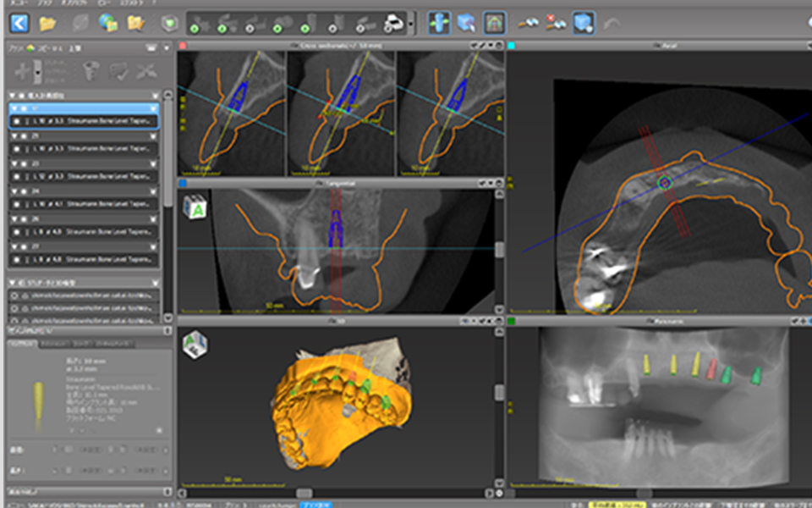Click the view orientation cube in 3D panel
The width and height of the screenshot is (812, 508).
pyautogui.click(x=195, y=343)
